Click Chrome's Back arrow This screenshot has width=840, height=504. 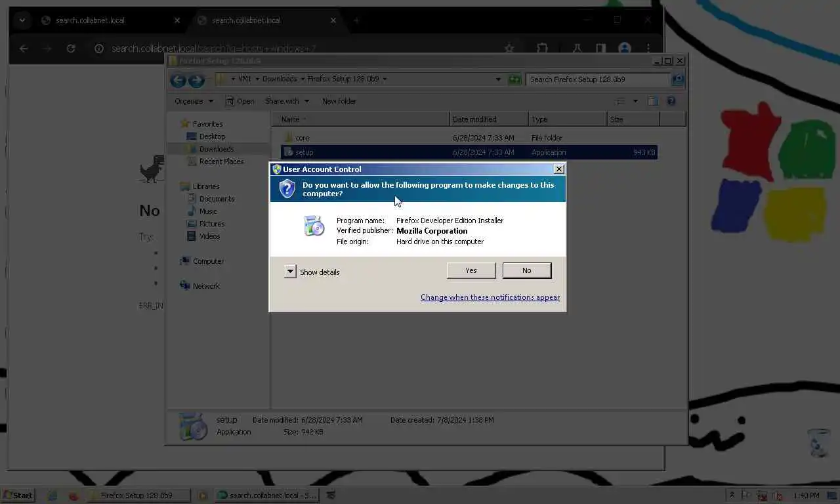[24, 49]
